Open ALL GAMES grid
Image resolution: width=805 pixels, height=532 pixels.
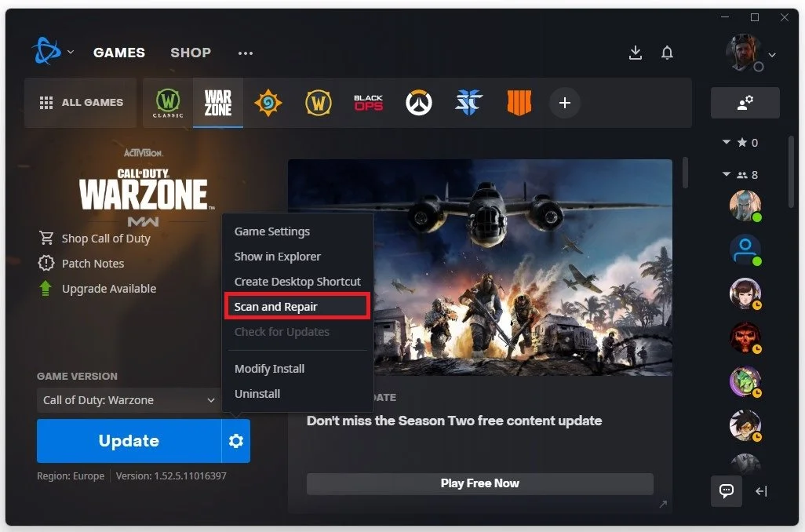(81, 103)
